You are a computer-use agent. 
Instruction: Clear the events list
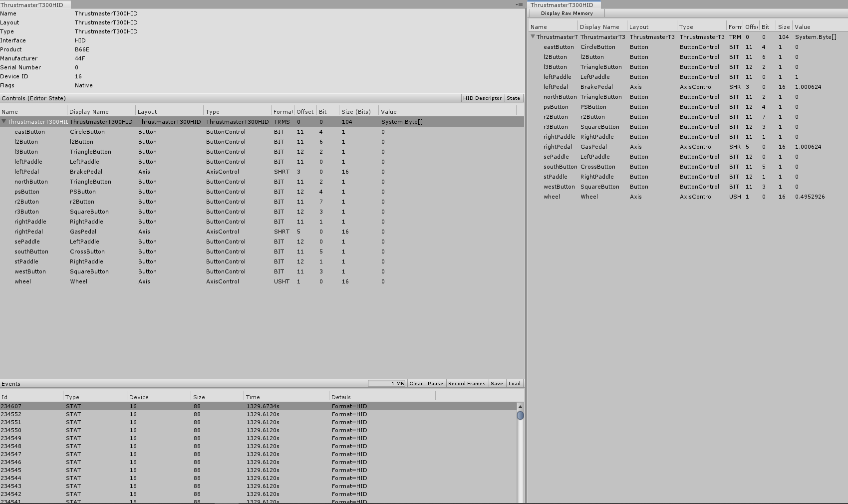tap(416, 383)
